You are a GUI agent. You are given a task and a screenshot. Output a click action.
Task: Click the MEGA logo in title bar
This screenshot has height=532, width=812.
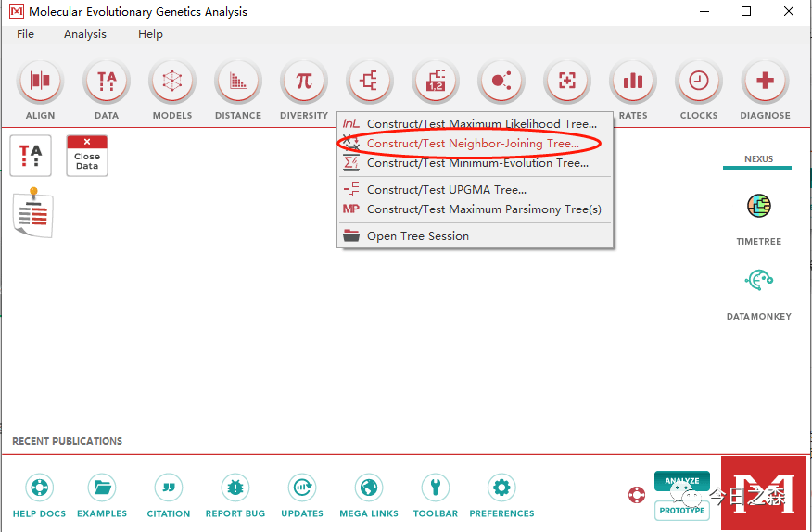coord(16,11)
